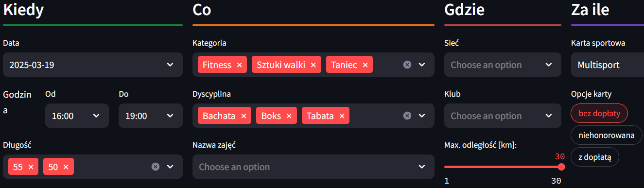Image resolution: width=644 pixels, height=188 pixels.
Task: Click the max distance slider handle
Action: 561,167
